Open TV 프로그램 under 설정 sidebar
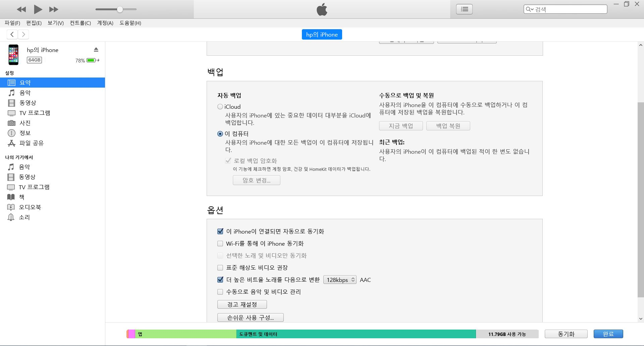The height and width of the screenshot is (346, 644). click(x=52, y=113)
